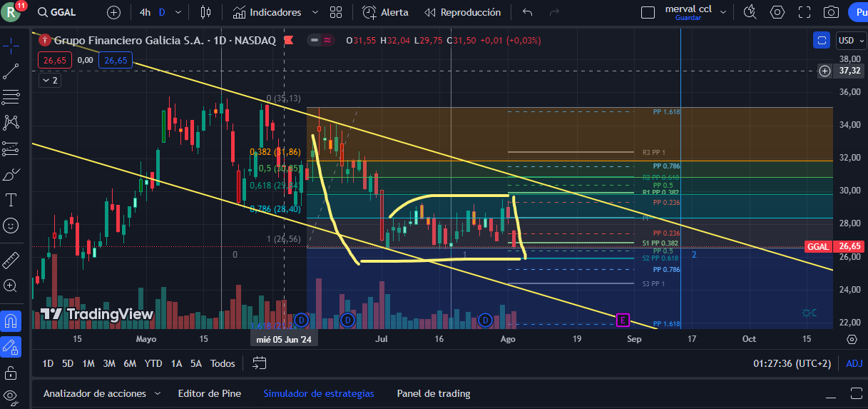Select the text annotation tool
This screenshot has width=868, height=409.
pyautogui.click(x=11, y=199)
